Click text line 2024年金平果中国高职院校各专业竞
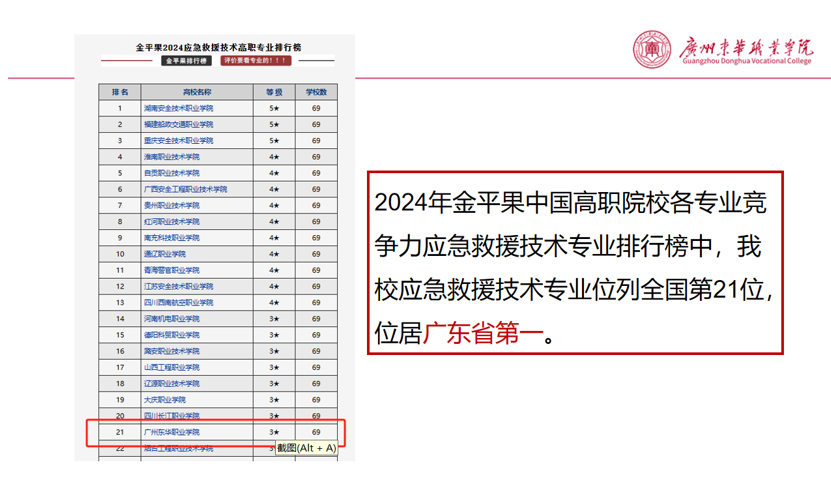The width and height of the screenshot is (831, 483). [x=570, y=203]
